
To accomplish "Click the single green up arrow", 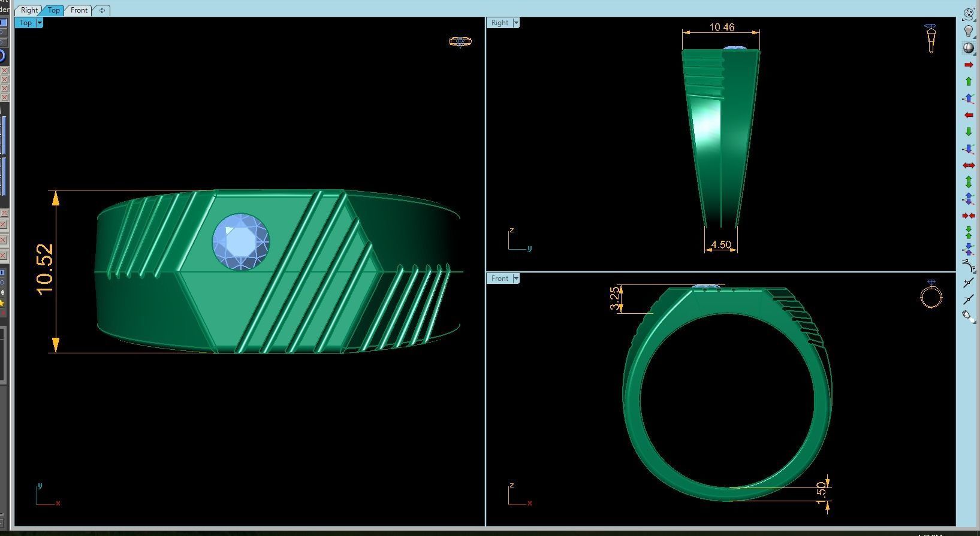I will (969, 81).
